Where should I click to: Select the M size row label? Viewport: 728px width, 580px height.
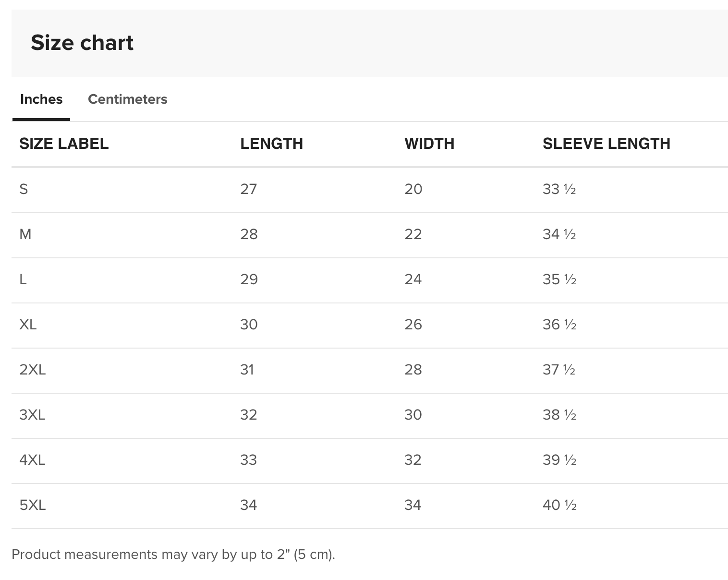click(25, 234)
